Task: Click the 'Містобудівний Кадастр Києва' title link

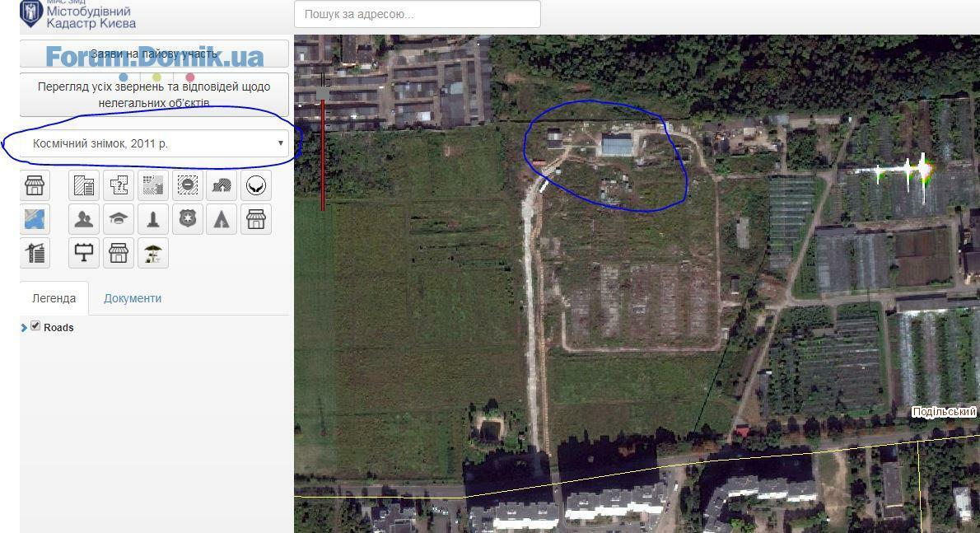Action: point(91,16)
